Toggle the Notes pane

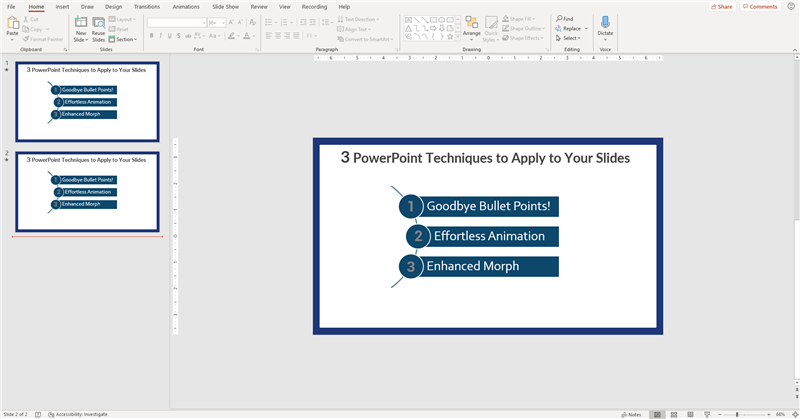point(630,413)
